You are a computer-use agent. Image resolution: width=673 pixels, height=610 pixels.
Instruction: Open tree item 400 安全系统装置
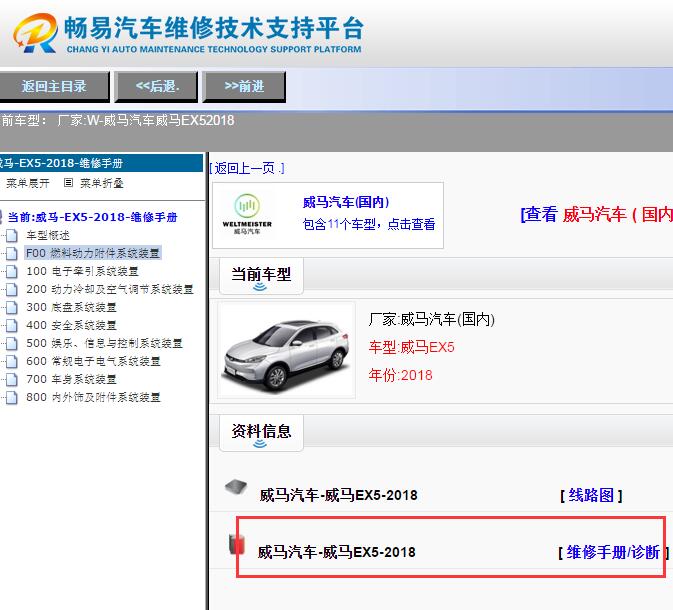click(71, 325)
